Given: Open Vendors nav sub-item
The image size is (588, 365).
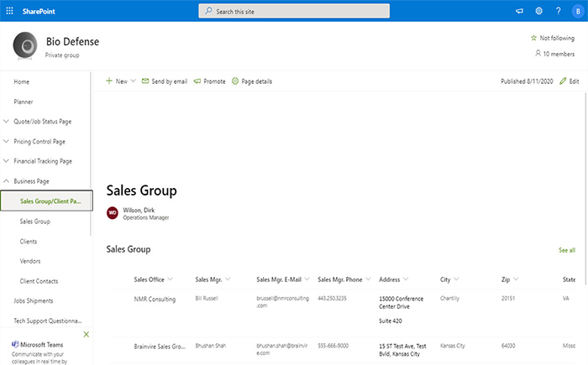Looking at the screenshot, I should point(30,261).
